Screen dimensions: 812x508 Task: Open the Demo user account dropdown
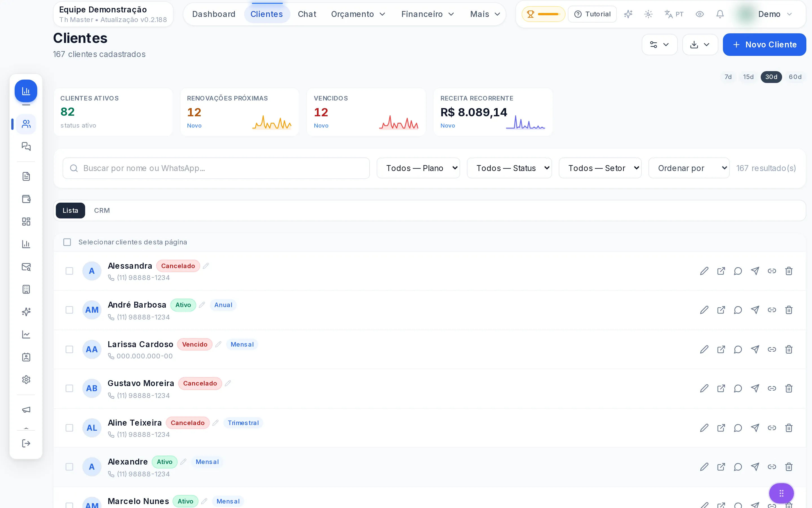point(766,14)
